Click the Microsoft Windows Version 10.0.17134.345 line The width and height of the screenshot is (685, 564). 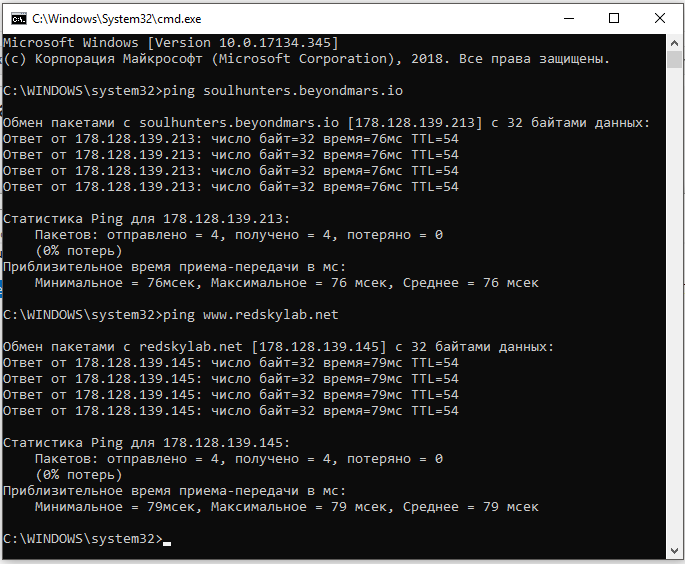(171, 43)
